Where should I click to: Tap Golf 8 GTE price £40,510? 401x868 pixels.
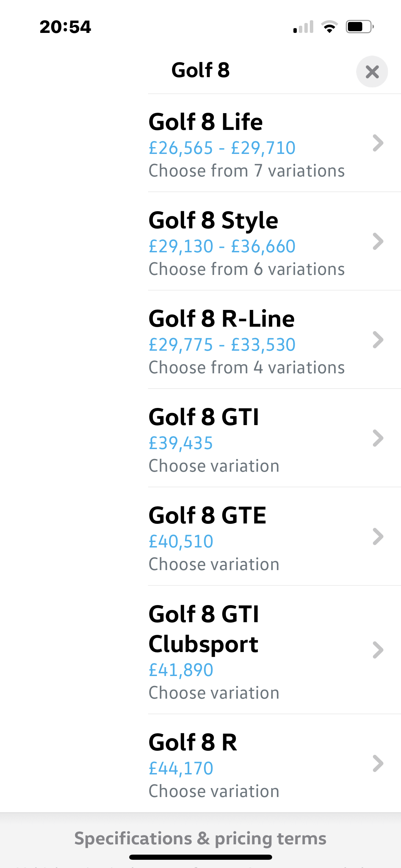(181, 542)
